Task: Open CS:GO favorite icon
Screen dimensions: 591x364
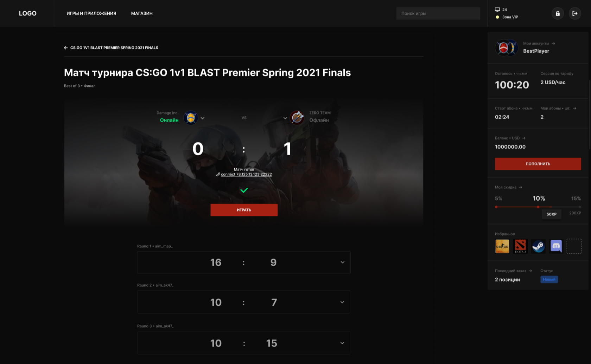Action: pos(502,246)
